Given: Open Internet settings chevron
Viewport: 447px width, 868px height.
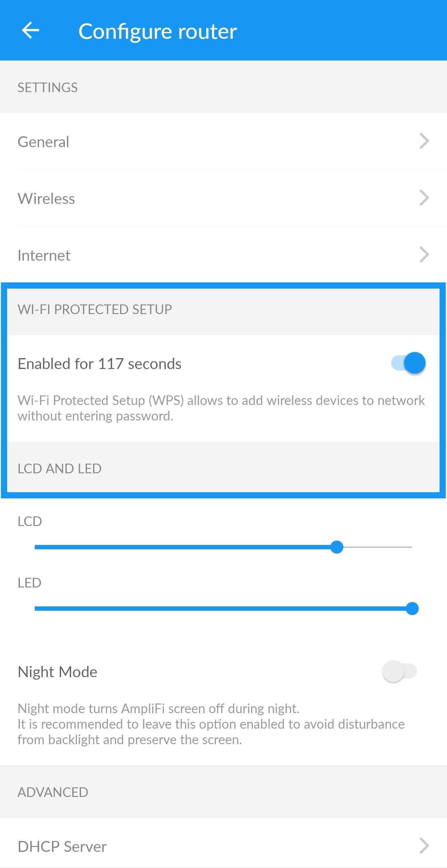Looking at the screenshot, I should [424, 255].
